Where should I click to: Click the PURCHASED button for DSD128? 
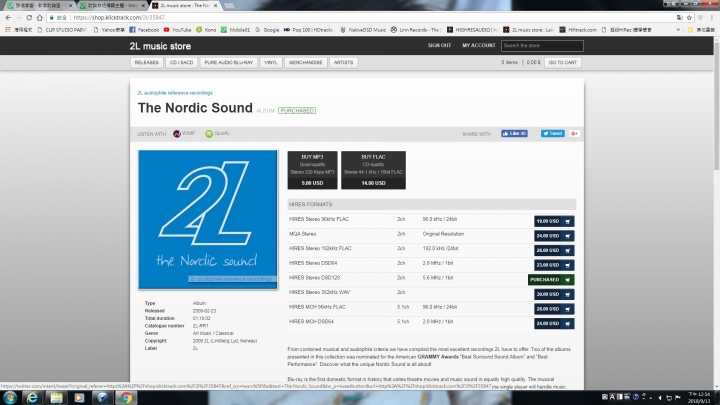(551, 280)
